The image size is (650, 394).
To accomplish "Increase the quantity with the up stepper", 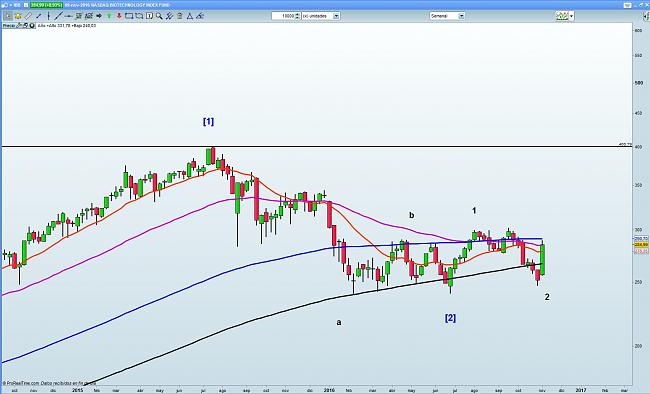I will point(298,14).
